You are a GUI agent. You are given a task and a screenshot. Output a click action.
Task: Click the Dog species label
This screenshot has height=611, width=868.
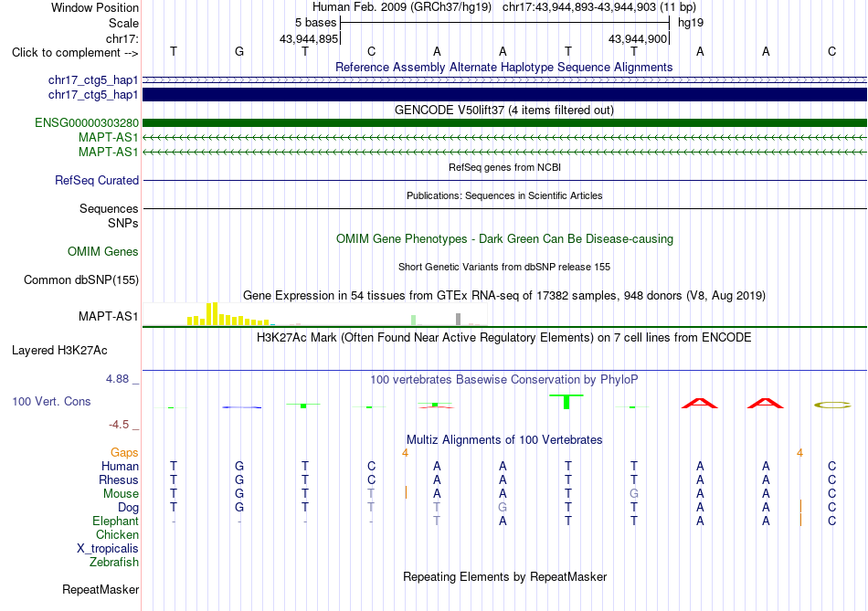coord(128,508)
